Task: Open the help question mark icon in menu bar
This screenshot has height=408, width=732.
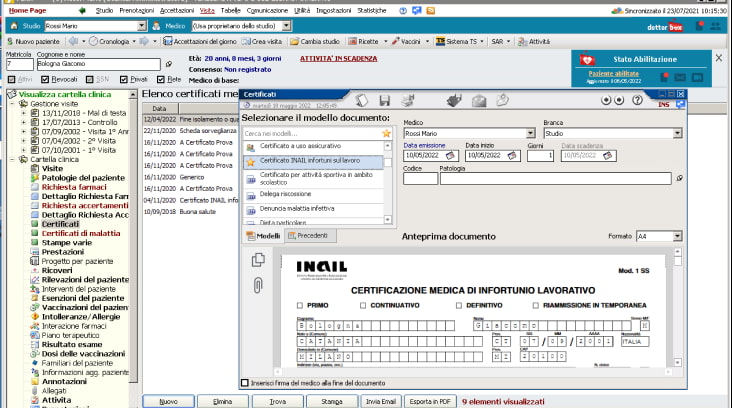Action: click(403, 10)
